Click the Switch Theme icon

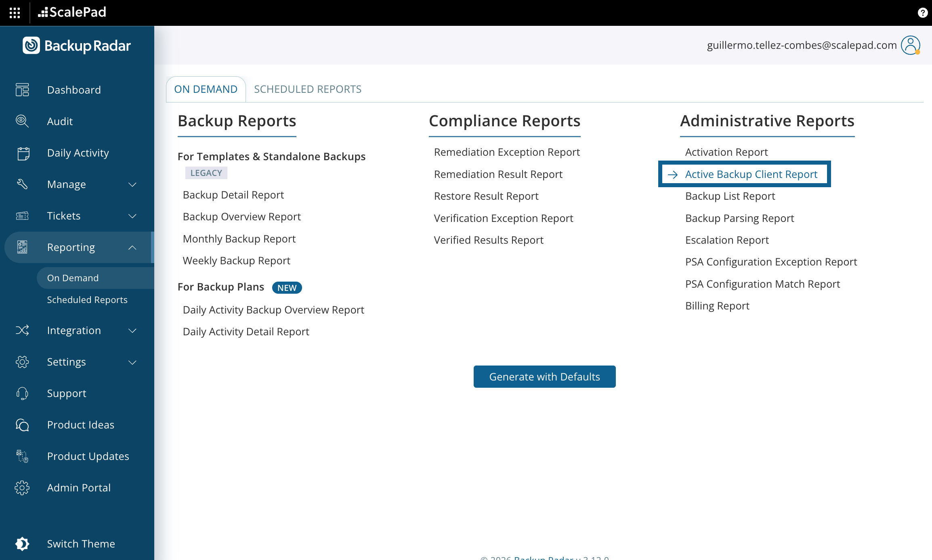coord(22,544)
